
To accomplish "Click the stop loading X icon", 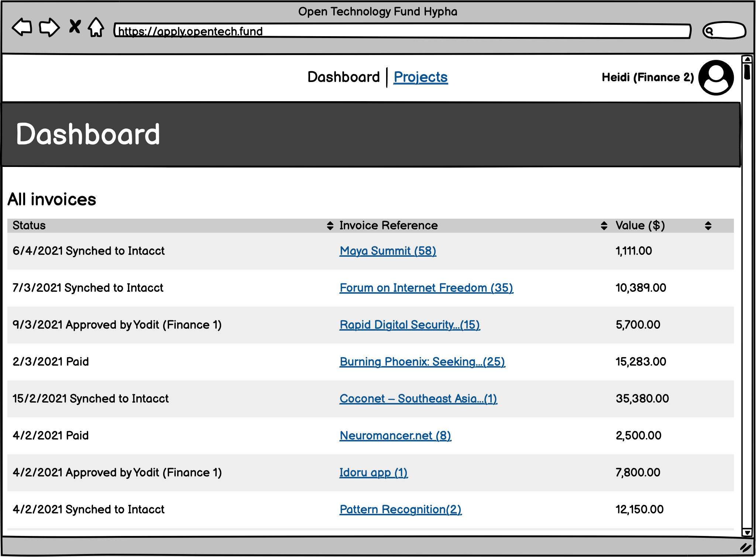I will point(75,27).
